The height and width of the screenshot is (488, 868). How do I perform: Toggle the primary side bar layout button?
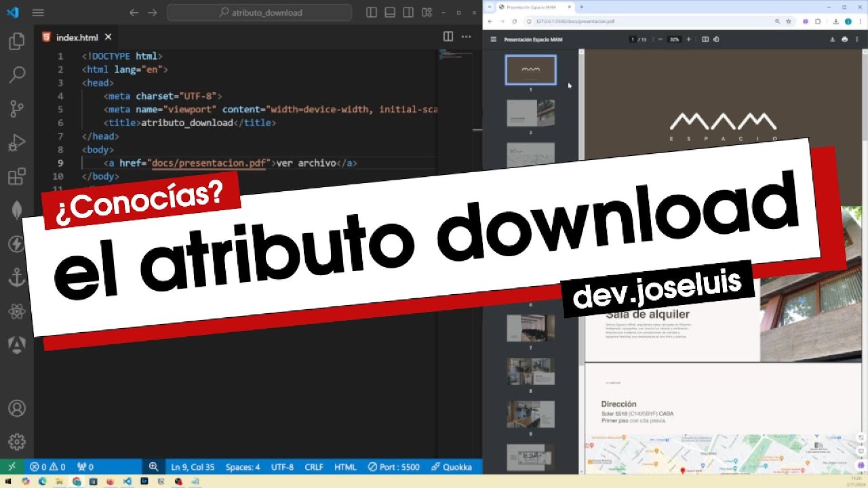pyautogui.click(x=372, y=12)
